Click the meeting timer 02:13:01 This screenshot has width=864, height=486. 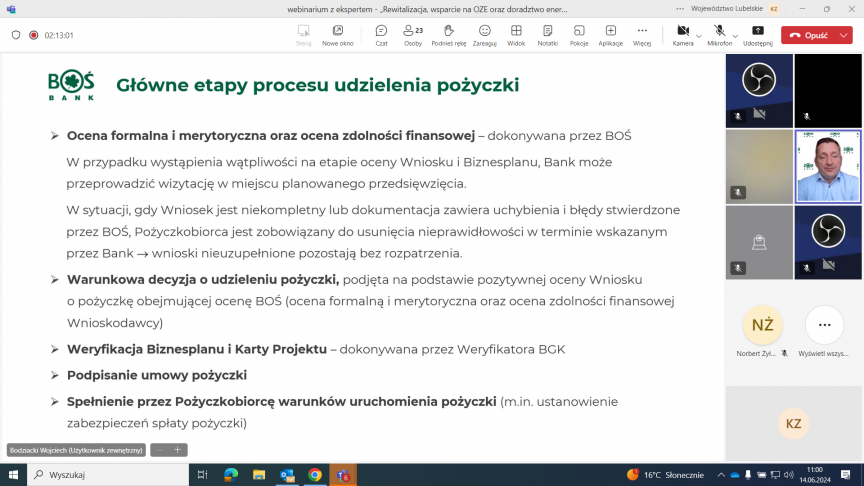59,35
